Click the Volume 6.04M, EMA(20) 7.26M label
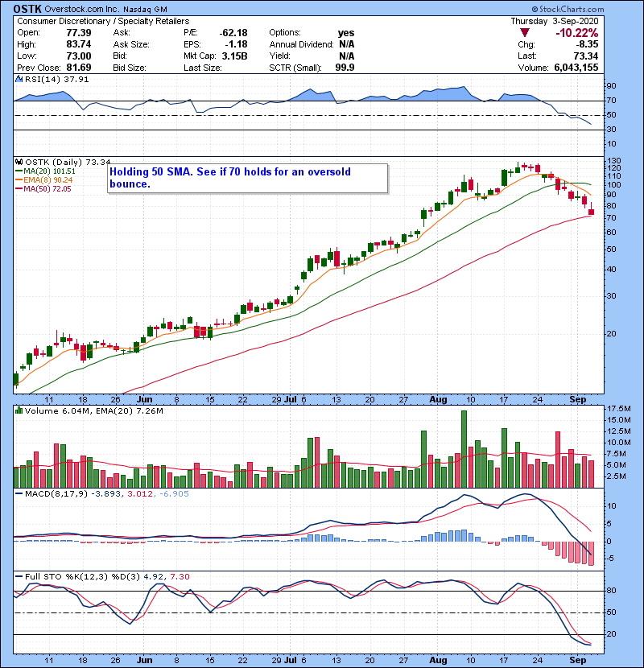 coord(93,411)
